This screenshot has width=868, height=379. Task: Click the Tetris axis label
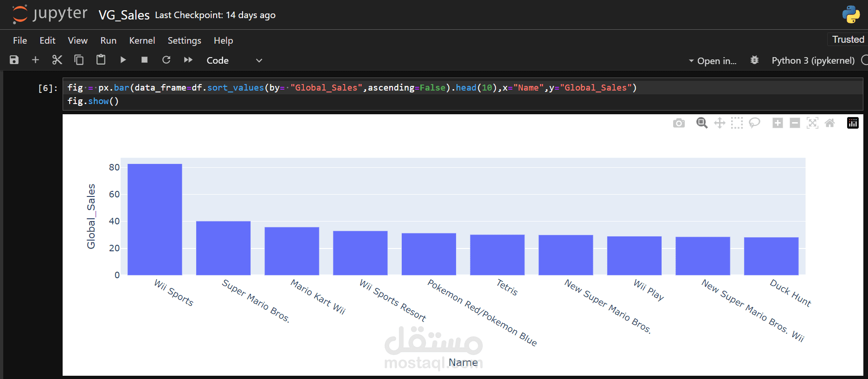click(507, 287)
